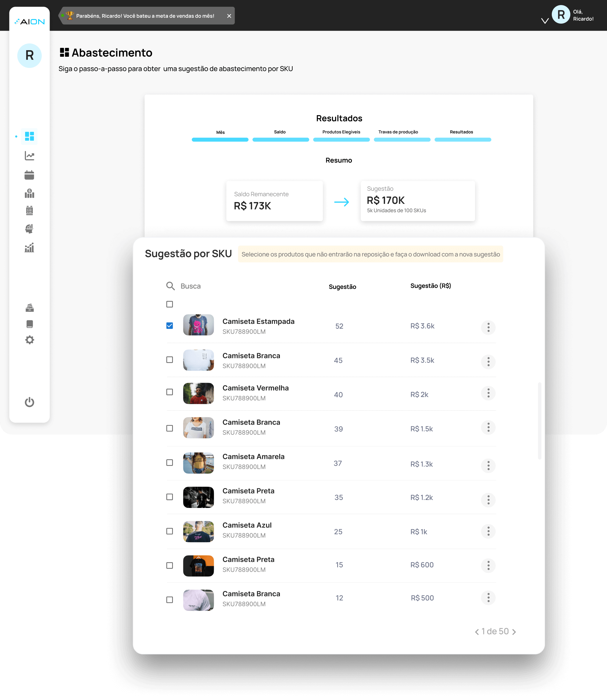The height and width of the screenshot is (700, 607).
Task: Select all products via the header checkbox
Action: point(169,304)
